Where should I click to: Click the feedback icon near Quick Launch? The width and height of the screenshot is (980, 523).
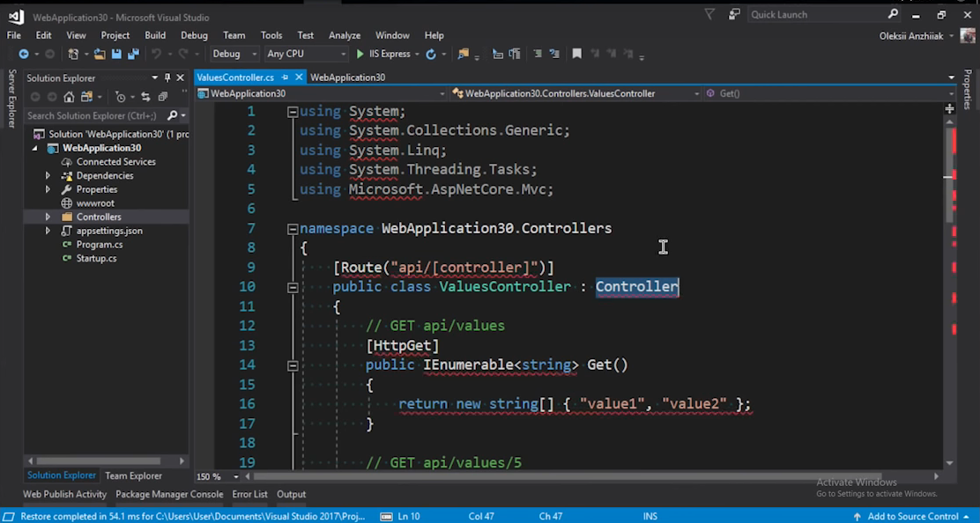(734, 14)
